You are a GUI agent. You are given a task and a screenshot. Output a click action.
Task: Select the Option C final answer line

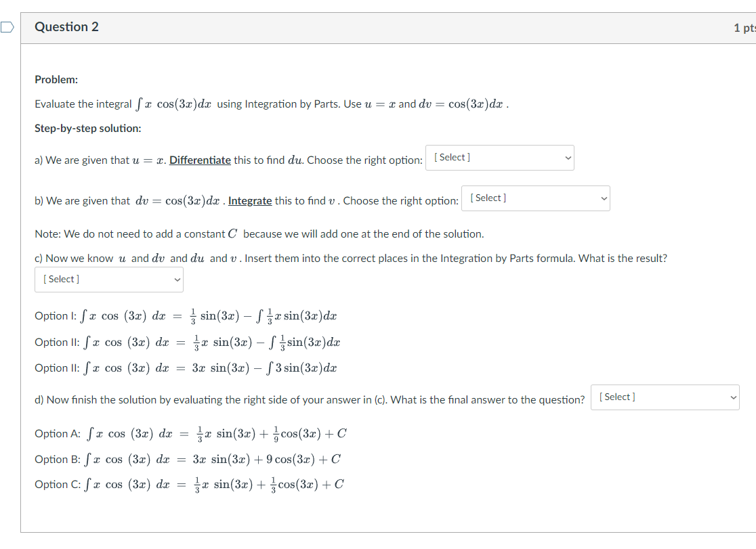click(190, 485)
